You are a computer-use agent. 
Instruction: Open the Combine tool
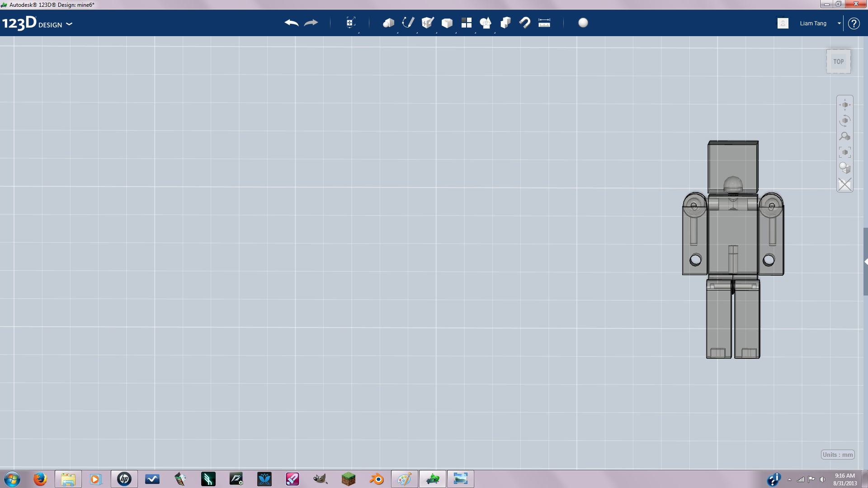point(505,23)
